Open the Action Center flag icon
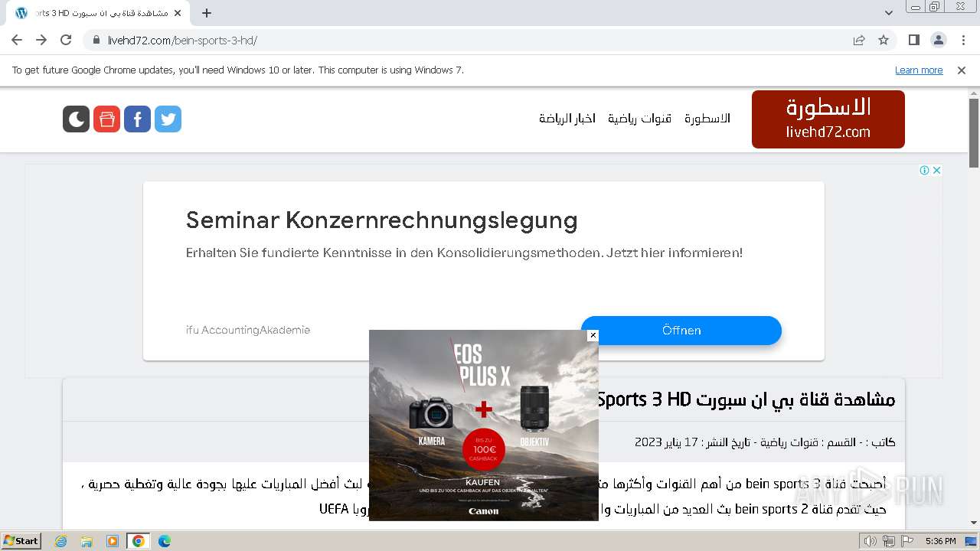This screenshot has width=980, height=551. [x=906, y=541]
